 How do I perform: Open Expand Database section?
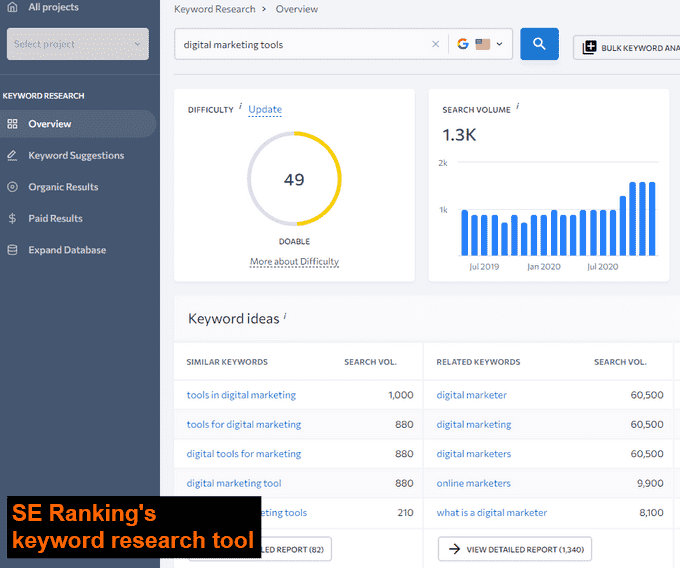coord(67,250)
